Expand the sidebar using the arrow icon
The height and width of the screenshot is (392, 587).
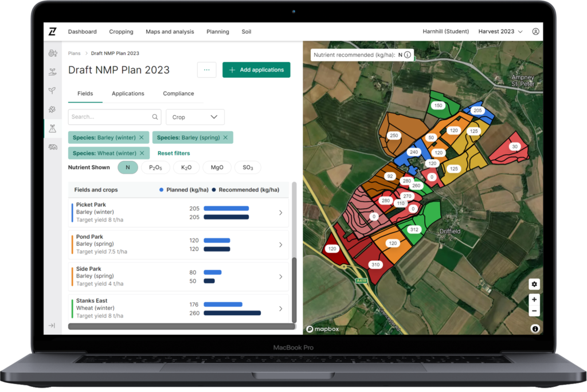tap(52, 326)
